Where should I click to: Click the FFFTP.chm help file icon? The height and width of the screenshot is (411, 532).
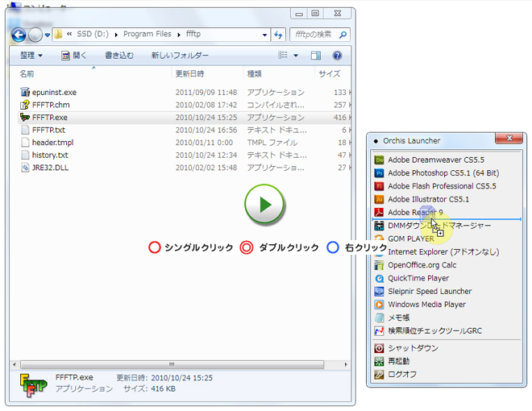pos(25,105)
